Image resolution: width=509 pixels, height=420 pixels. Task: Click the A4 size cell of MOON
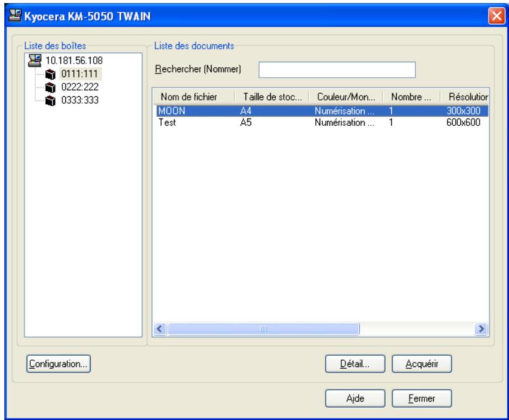click(246, 111)
